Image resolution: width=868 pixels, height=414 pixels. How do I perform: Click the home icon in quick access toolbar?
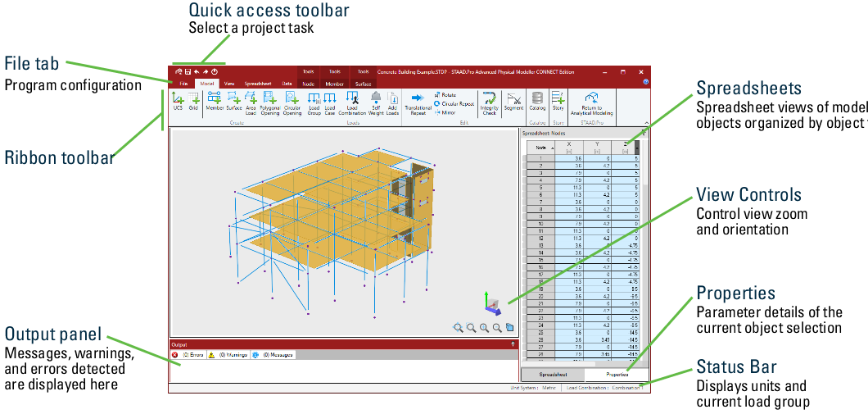pos(179,72)
